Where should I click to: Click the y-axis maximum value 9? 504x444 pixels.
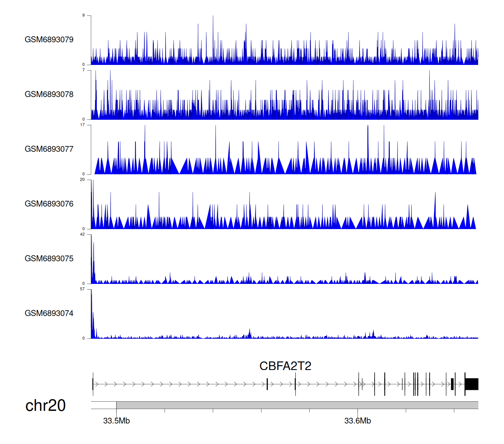click(x=83, y=15)
